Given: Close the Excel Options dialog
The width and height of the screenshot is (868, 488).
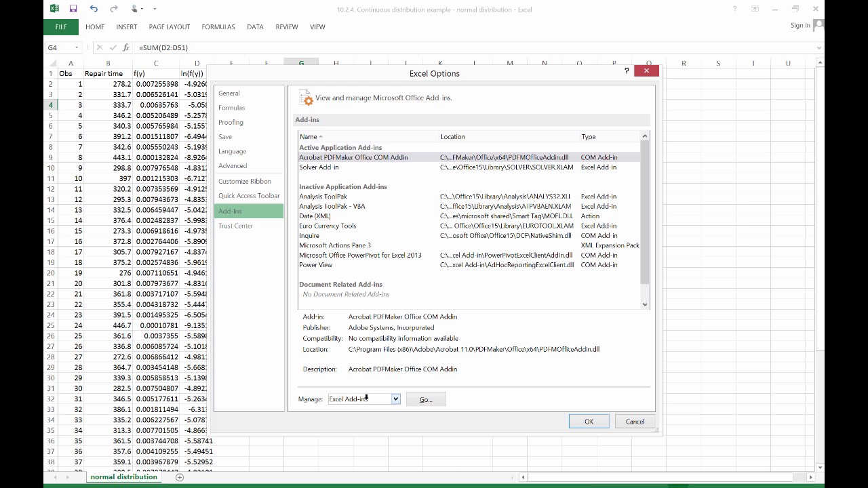Looking at the screenshot, I should pos(646,70).
